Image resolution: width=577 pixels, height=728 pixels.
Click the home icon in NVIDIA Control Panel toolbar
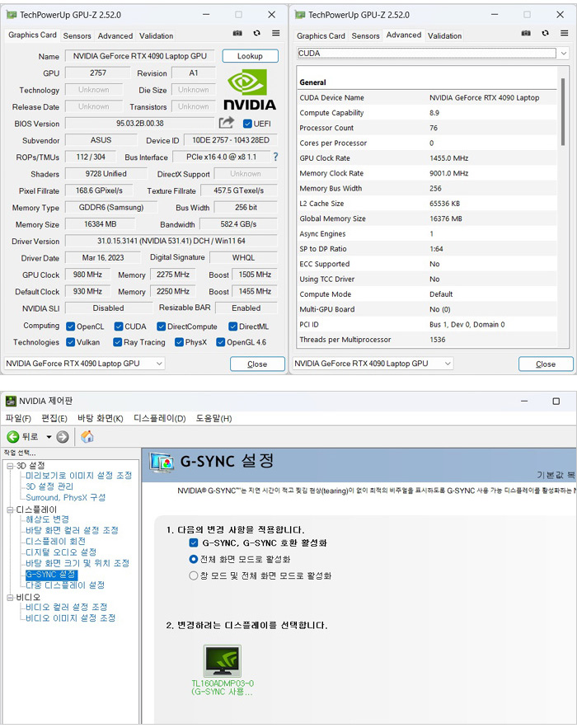click(x=87, y=436)
